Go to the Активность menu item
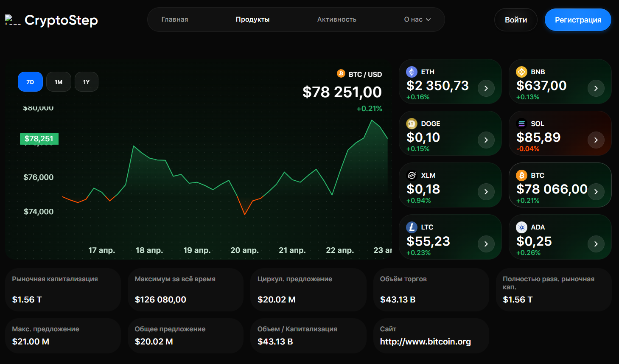The height and width of the screenshot is (364, 619). click(x=336, y=20)
